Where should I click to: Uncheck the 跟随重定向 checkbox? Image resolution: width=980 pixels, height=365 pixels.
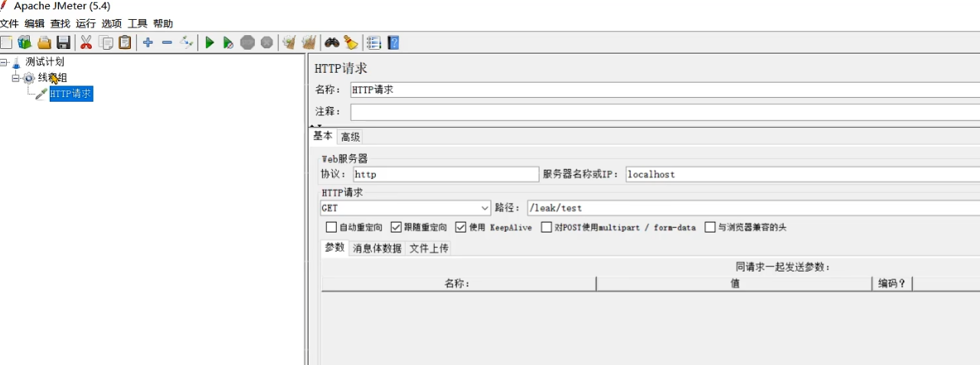396,227
